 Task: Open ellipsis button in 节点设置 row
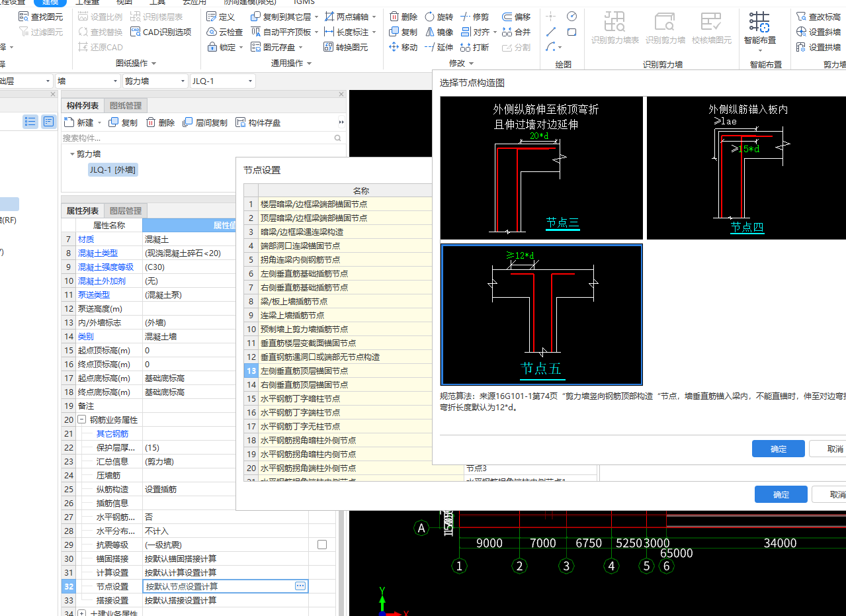click(x=300, y=586)
